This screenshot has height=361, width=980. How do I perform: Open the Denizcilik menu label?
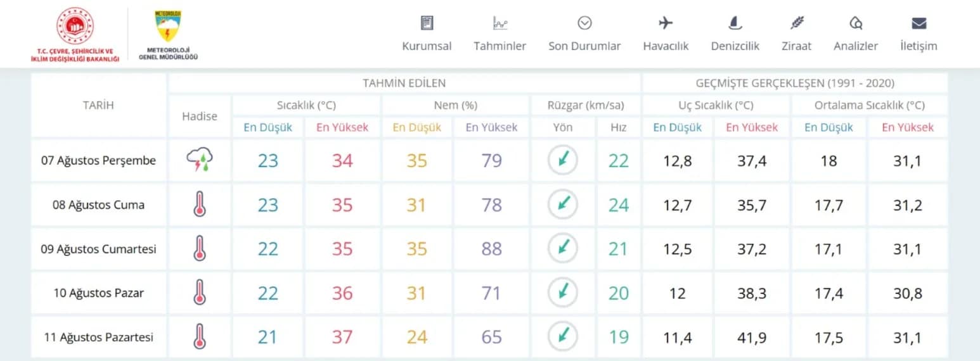tap(735, 46)
